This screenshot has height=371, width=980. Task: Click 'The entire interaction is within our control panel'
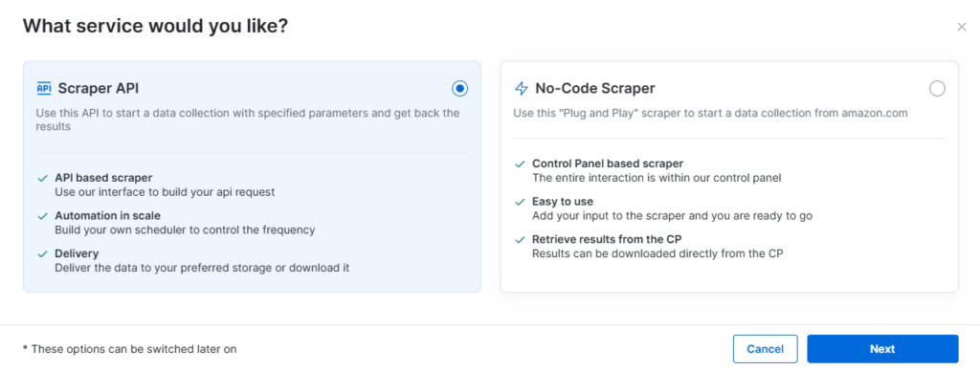click(x=657, y=178)
